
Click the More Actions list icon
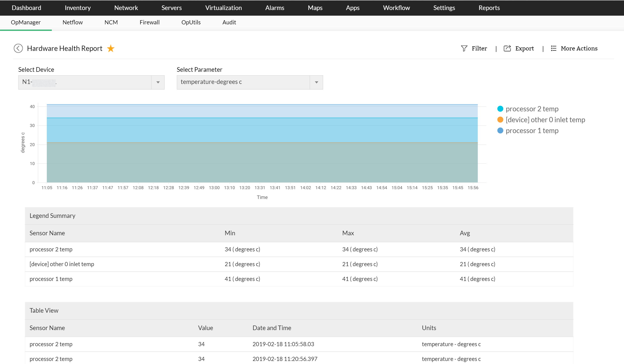pyautogui.click(x=554, y=48)
